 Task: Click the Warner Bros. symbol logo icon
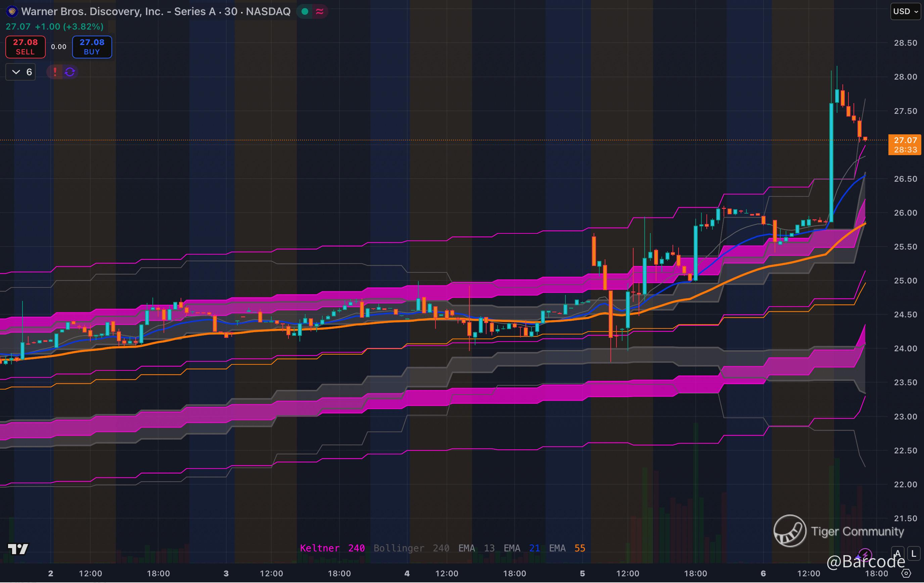pyautogui.click(x=12, y=11)
